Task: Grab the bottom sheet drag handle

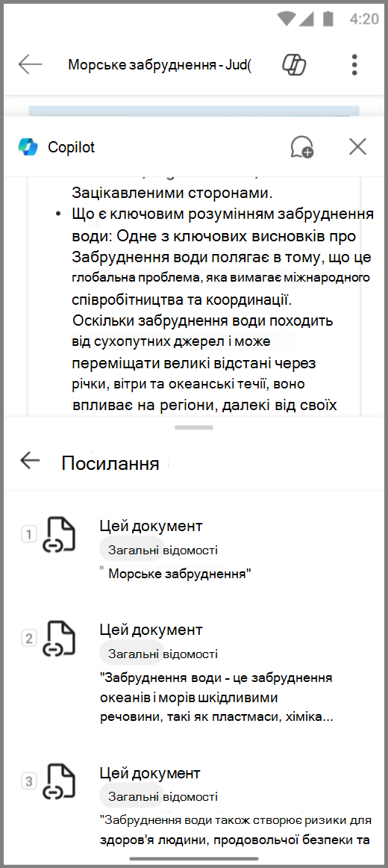Action: pyautogui.click(x=193, y=427)
